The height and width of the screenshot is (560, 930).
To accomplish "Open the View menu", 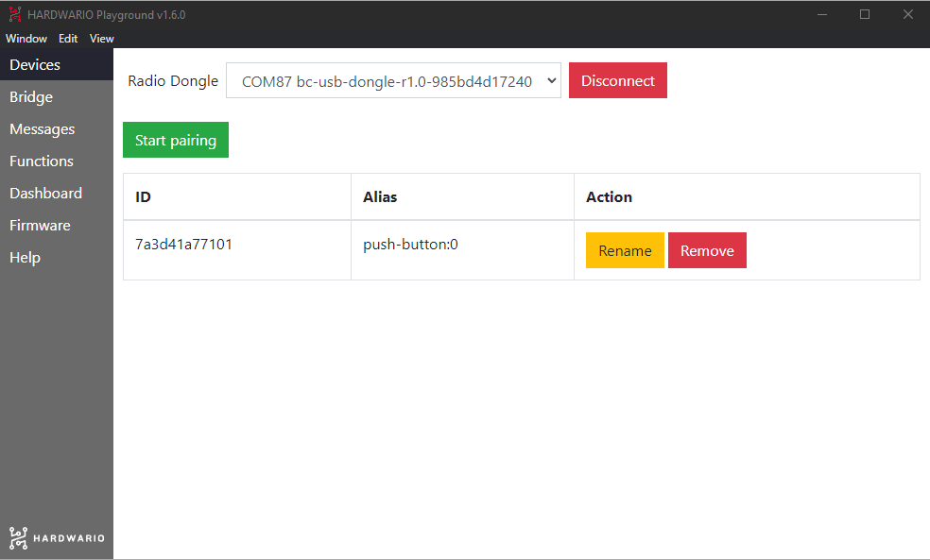I will pyautogui.click(x=101, y=39).
